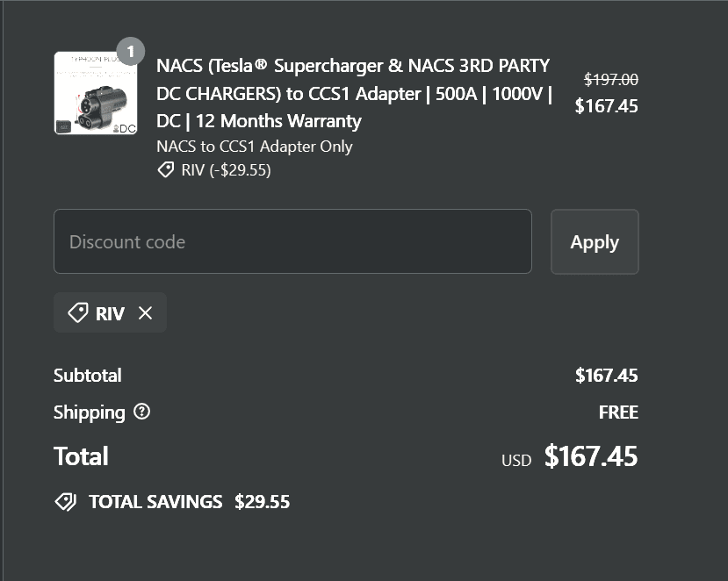Click the crossed-out $197.00 original price
The width and height of the screenshot is (728, 581).
coord(611,80)
